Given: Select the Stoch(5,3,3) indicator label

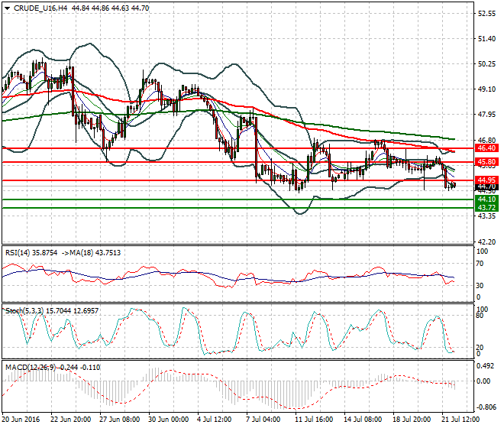Looking at the screenshot, I should [24, 311].
